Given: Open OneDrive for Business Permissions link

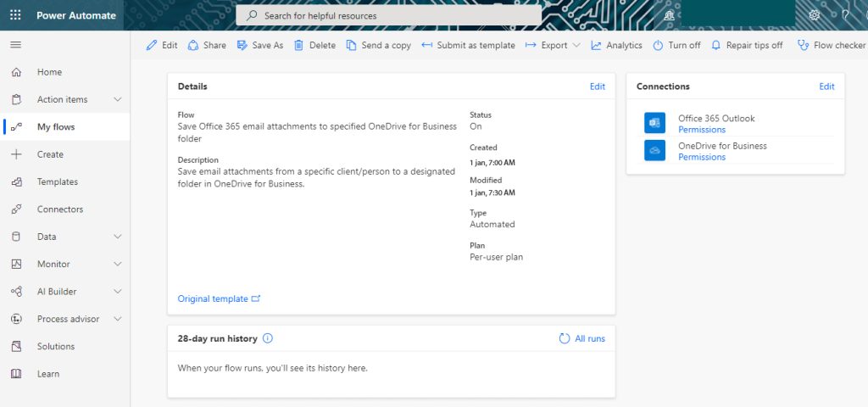Looking at the screenshot, I should (702, 157).
